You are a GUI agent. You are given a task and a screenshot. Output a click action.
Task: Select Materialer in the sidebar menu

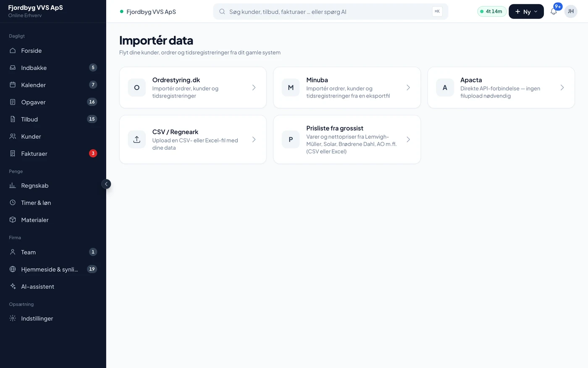tap(53, 220)
